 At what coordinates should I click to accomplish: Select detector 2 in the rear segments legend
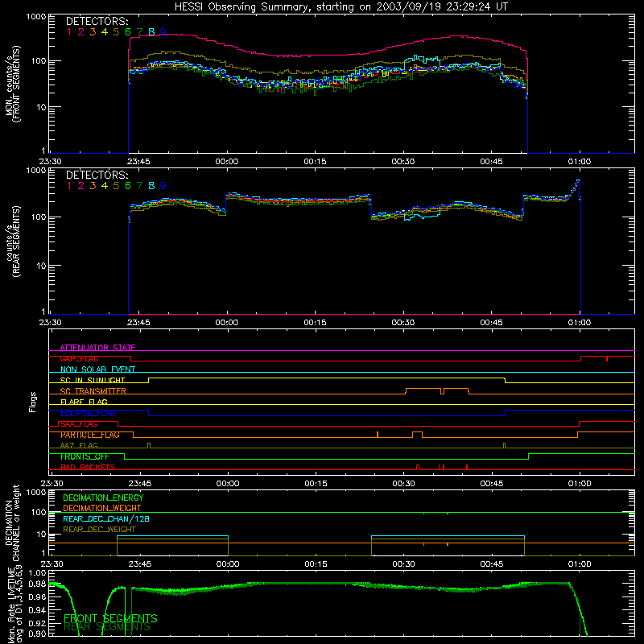tap(81, 186)
